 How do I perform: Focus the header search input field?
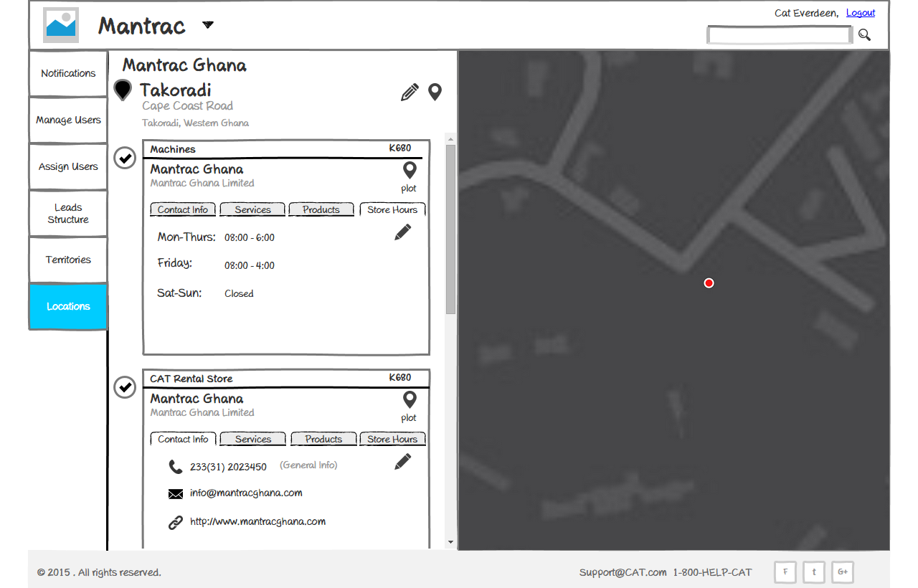780,34
